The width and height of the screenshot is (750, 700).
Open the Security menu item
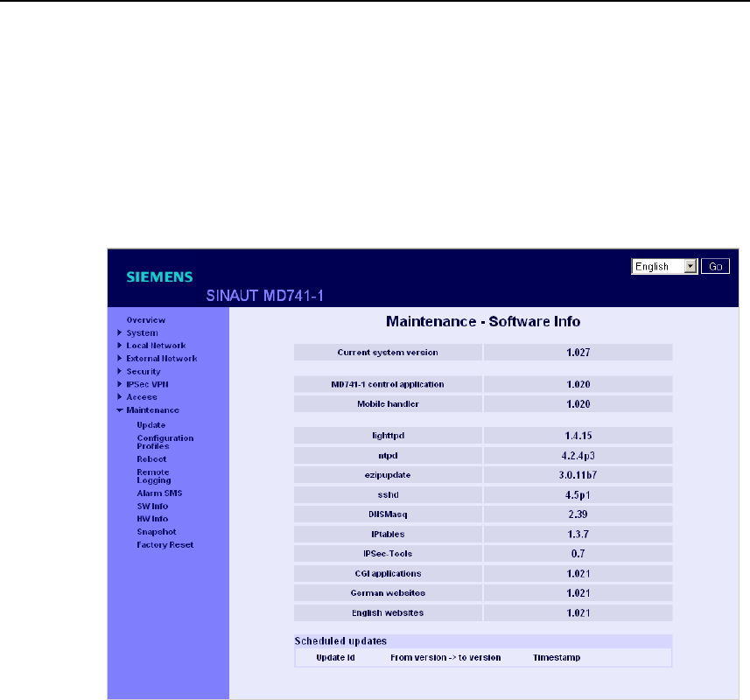[x=144, y=372]
